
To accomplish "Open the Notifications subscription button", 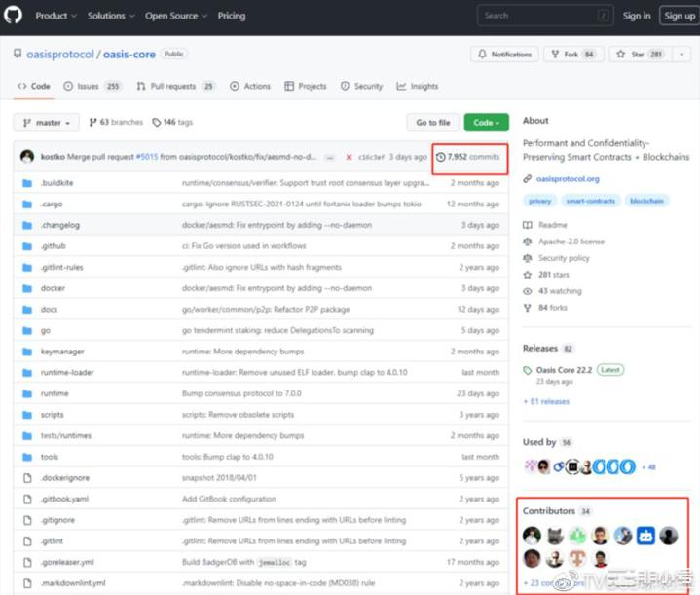I will [x=505, y=55].
